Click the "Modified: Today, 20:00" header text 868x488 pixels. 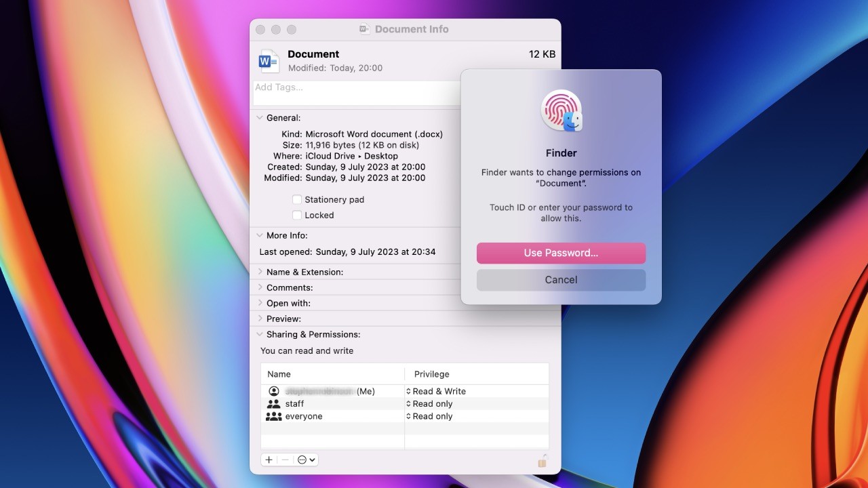pyautogui.click(x=335, y=68)
